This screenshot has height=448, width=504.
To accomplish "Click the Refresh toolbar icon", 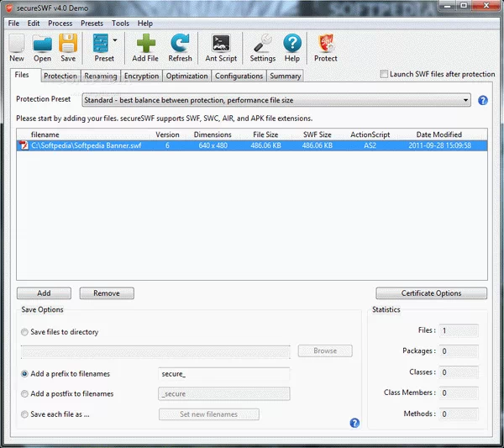I will pyautogui.click(x=180, y=44).
